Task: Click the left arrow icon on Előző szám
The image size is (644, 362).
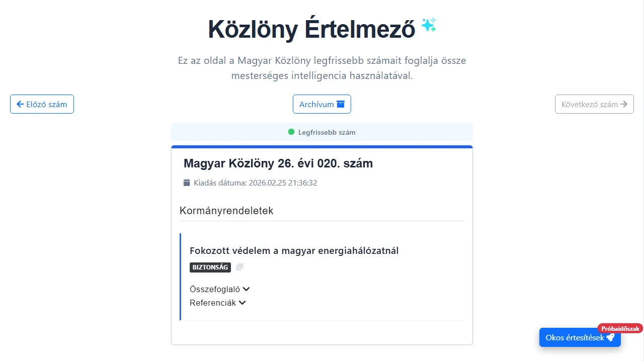Action: coord(20,104)
